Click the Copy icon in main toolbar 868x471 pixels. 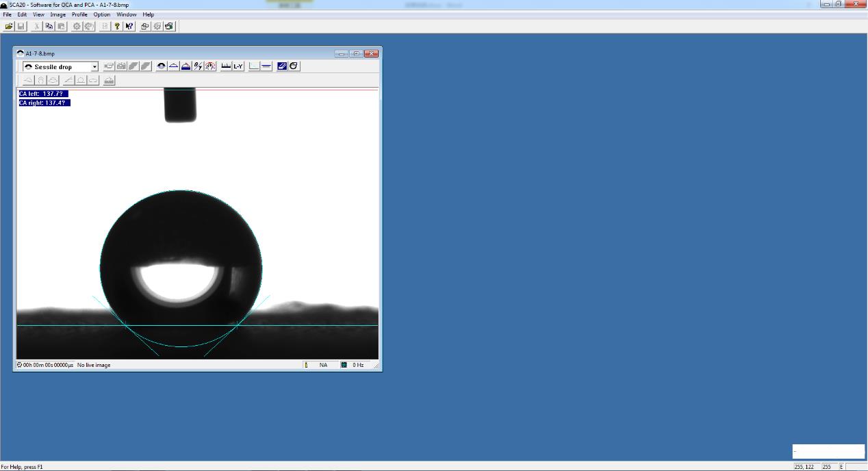49,26
